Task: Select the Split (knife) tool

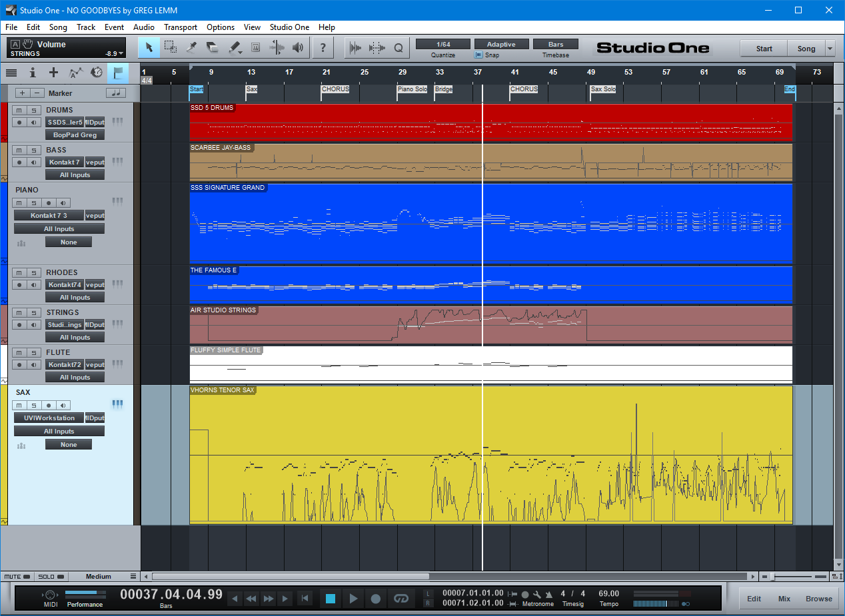Action: [x=192, y=47]
